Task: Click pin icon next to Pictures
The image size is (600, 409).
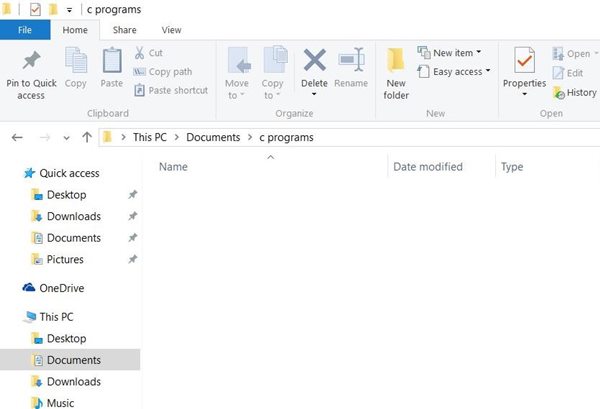Action: tap(132, 259)
